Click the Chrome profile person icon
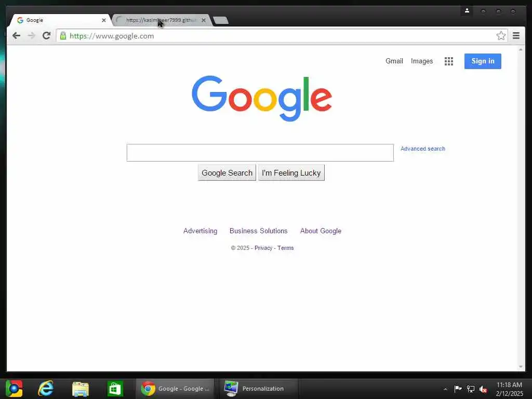 point(467,11)
